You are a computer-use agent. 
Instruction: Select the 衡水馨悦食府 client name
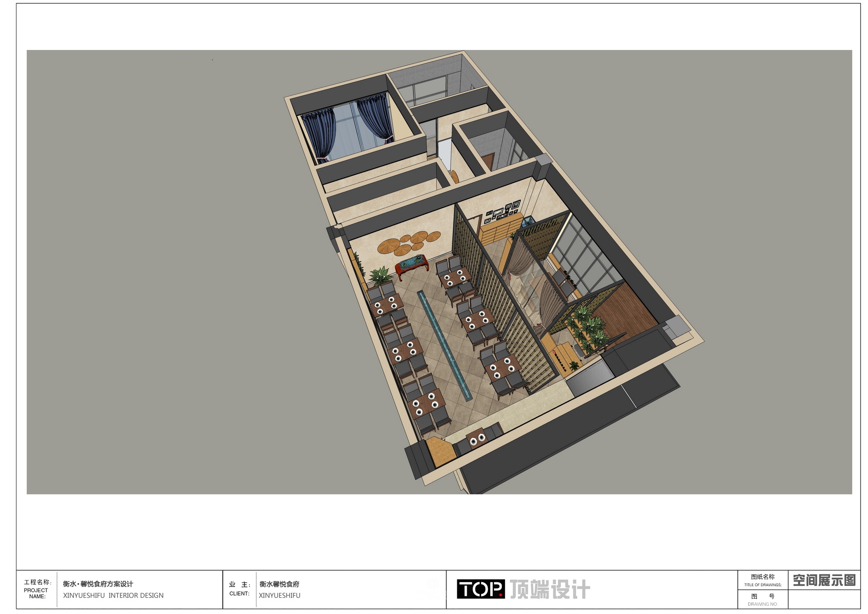[x=279, y=584]
